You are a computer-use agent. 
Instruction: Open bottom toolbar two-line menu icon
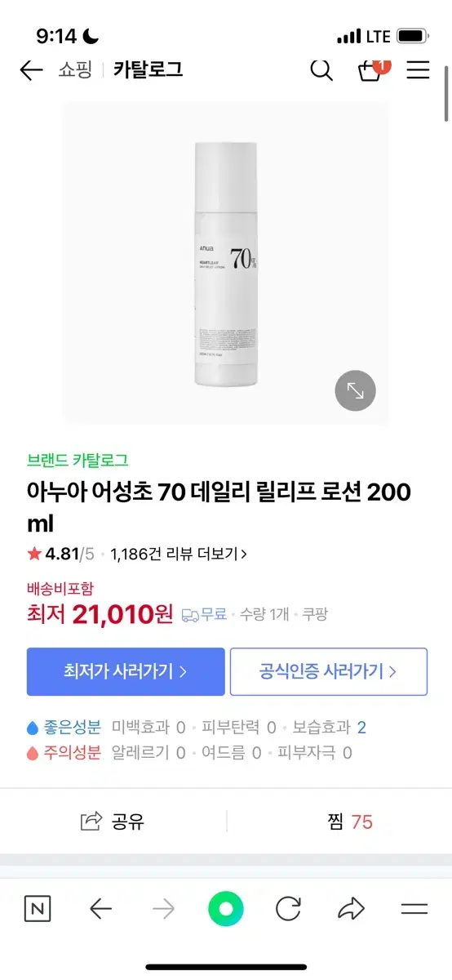(414, 909)
